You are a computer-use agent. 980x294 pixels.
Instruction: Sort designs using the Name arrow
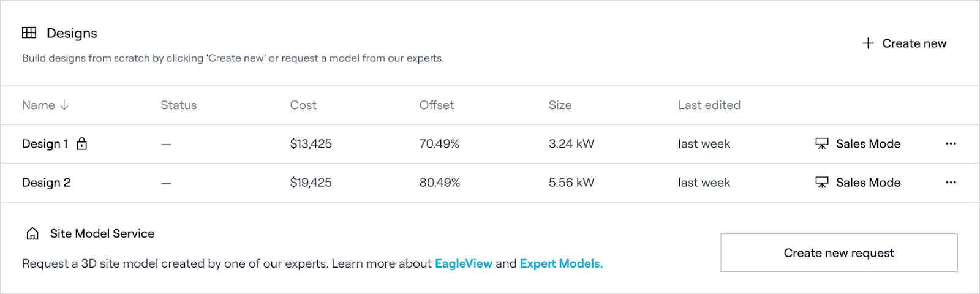[x=64, y=105]
